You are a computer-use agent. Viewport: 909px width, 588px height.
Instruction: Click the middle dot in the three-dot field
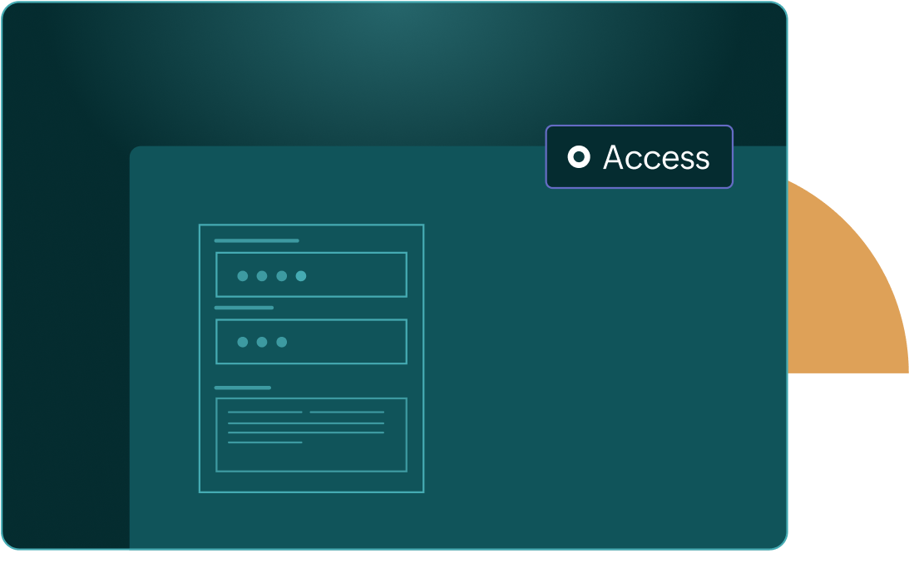coord(262,342)
